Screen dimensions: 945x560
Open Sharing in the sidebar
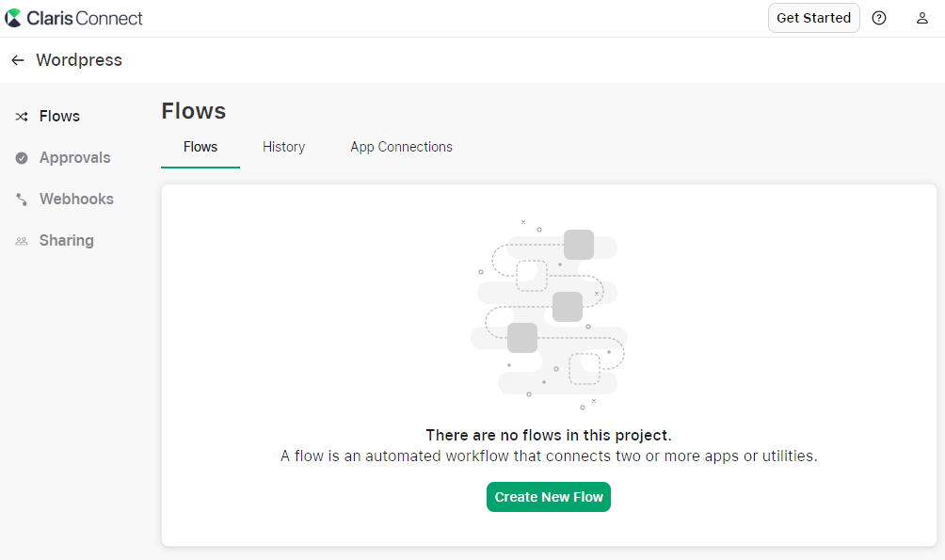(x=66, y=241)
